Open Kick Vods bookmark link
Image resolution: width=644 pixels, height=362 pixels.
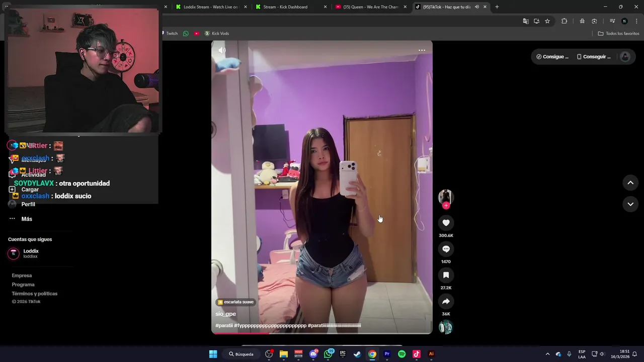coord(216,34)
